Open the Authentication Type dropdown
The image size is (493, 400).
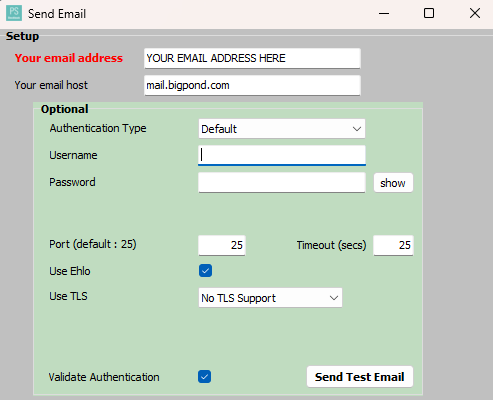[x=282, y=129]
